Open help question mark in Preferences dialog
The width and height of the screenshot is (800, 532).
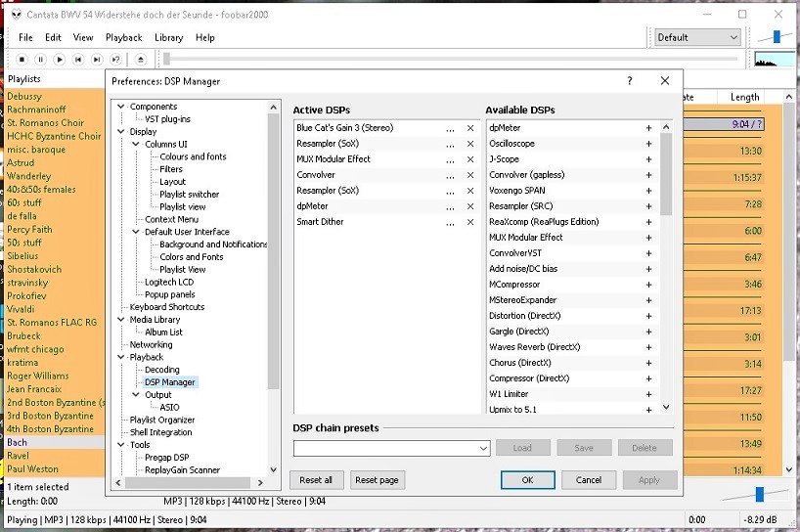[630, 81]
